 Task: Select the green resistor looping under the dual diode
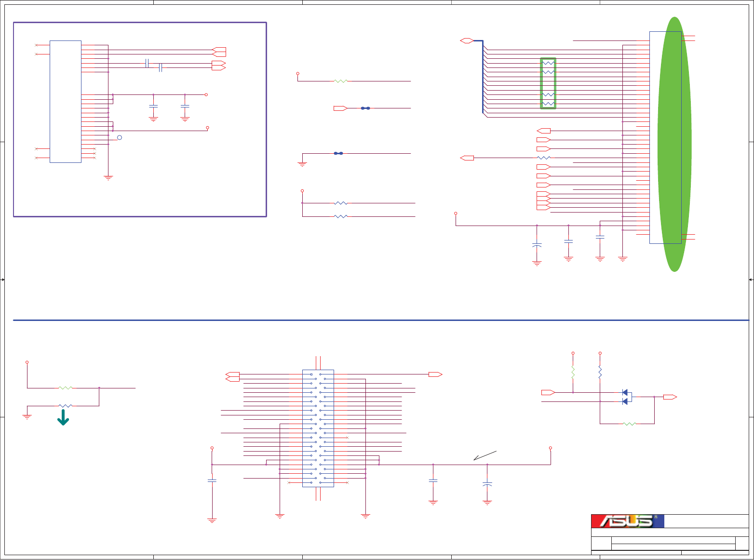point(630,424)
